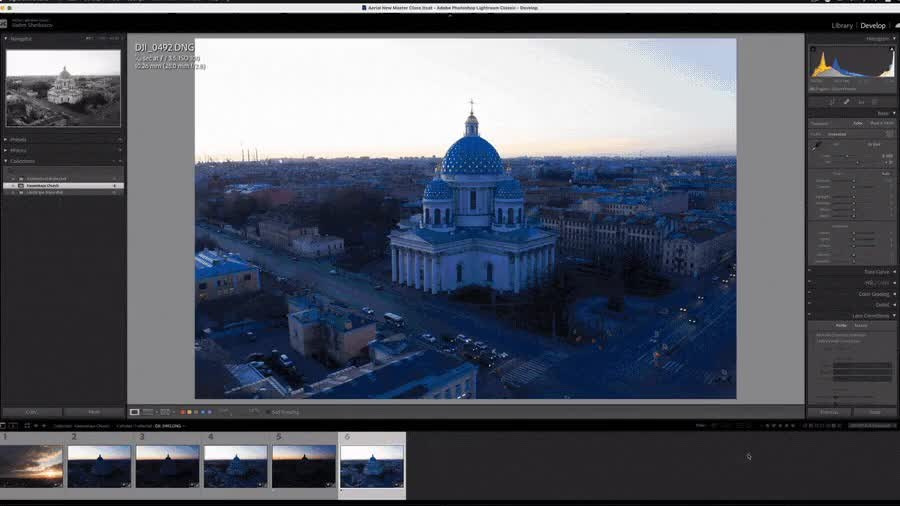Open Profile tab in Lens Corrections
Viewport: 900px width, 506px height.
point(841,325)
